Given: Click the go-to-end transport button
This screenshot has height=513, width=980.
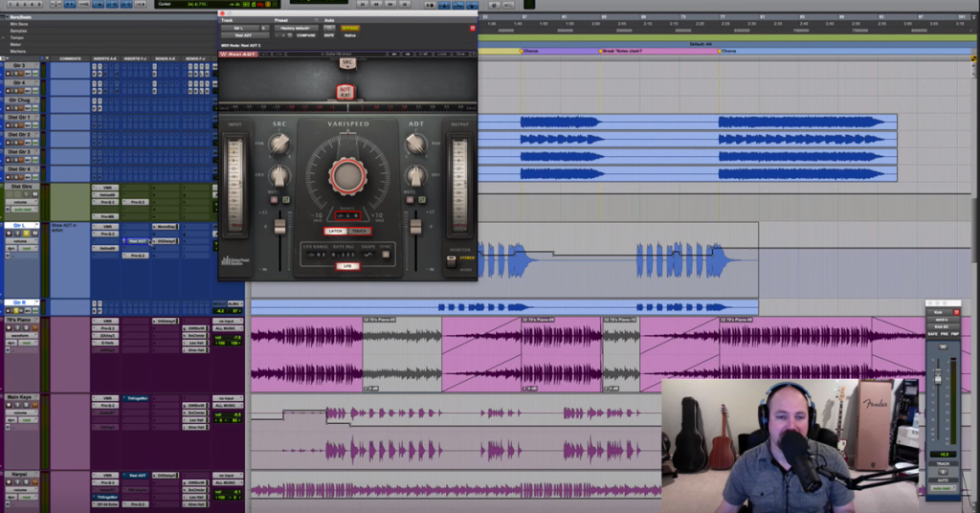Looking at the screenshot, I should tap(405, 5).
